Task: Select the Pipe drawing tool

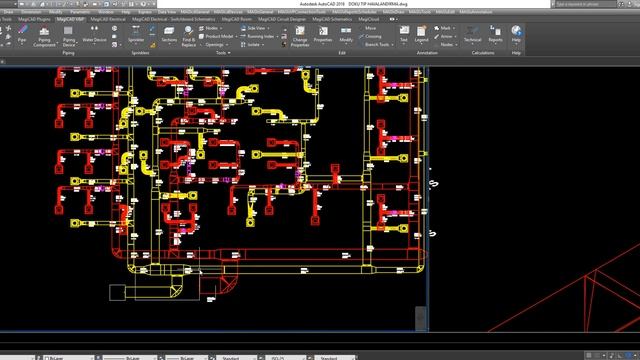Action: click(x=22, y=34)
